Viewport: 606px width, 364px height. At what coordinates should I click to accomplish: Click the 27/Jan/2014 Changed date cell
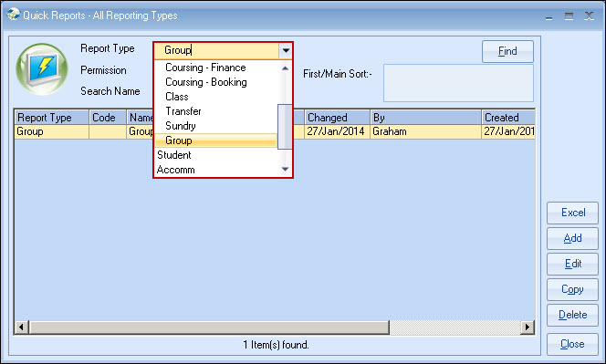337,131
